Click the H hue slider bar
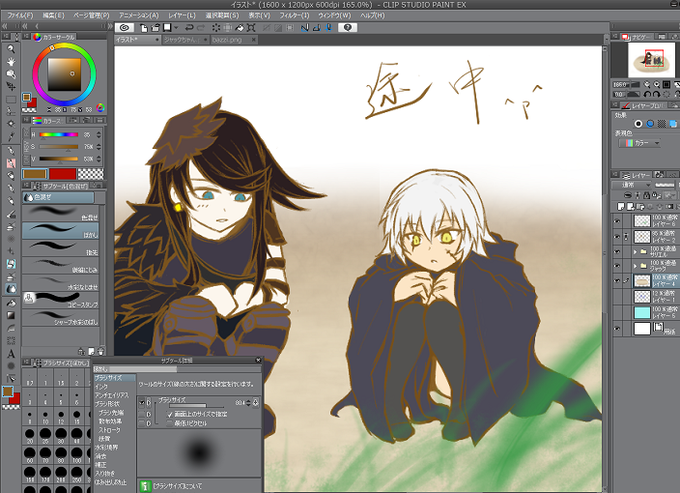Screen dimensions: 680x493 pos(59,135)
